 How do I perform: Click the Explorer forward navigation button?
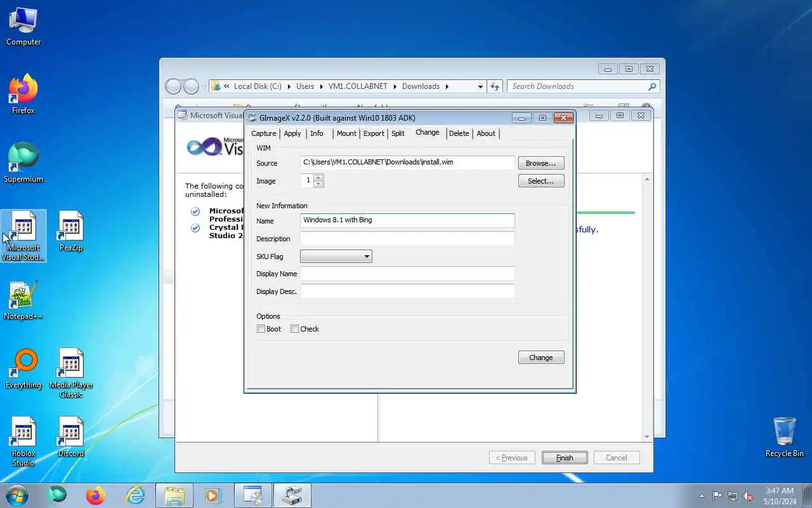(x=191, y=86)
